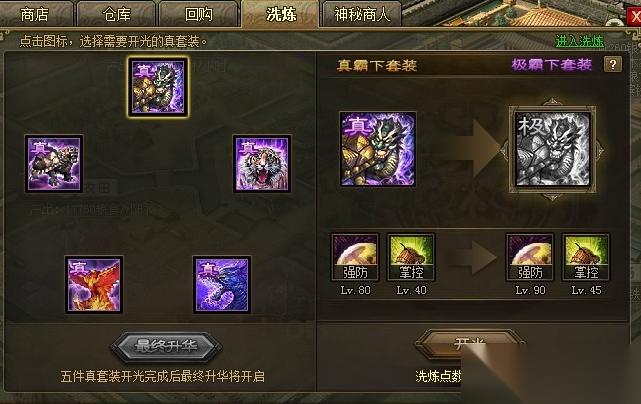Click the 强防 Lv.90 upgraded skill icon
641x404 pixels.
point(530,257)
